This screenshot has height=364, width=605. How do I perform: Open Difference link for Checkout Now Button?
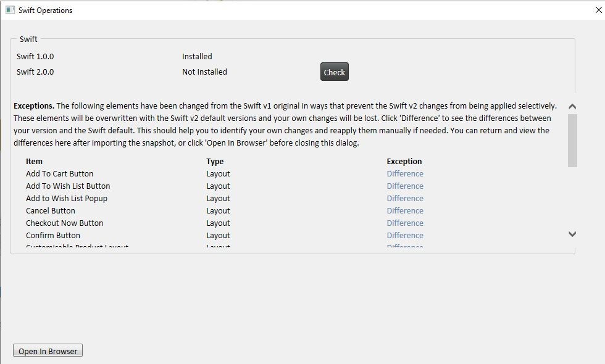[405, 223]
